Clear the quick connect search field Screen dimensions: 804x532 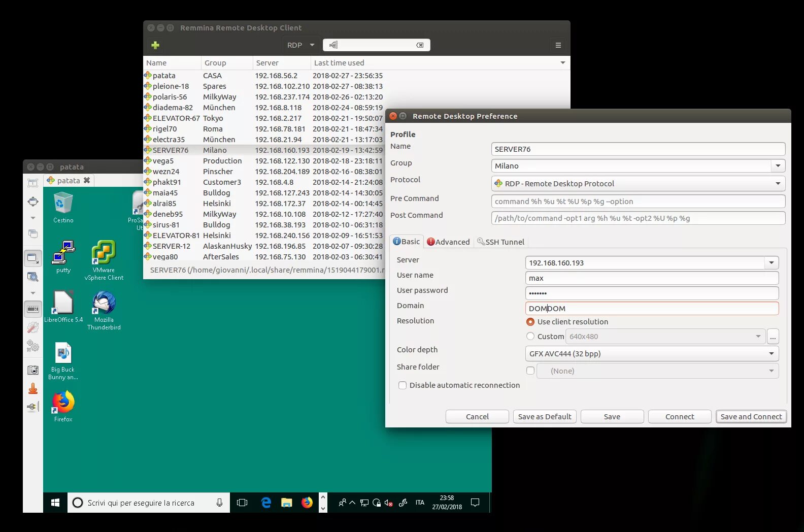[420, 45]
